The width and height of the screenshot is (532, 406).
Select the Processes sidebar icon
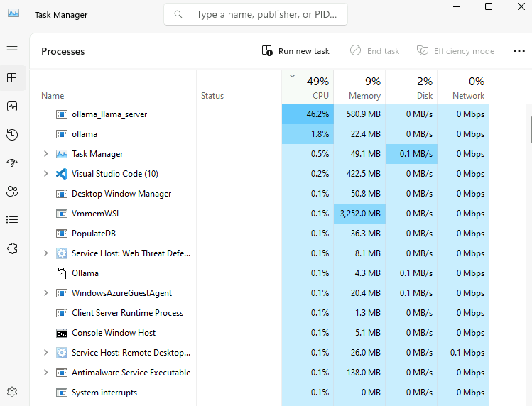click(12, 77)
